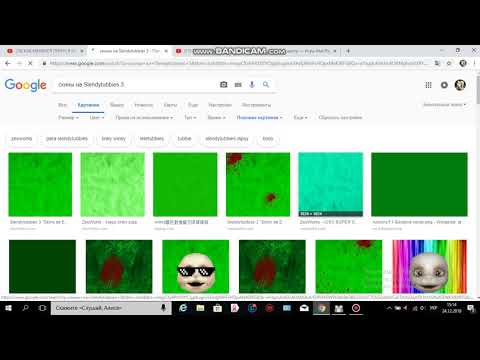
Task: Open the Windows Start menu
Action: click(8, 308)
